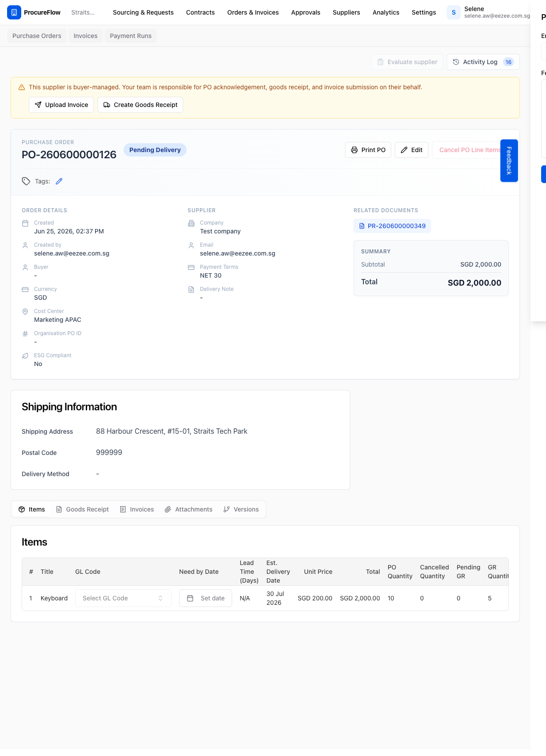Screen dimensions: 546x756
Task: Click the Edit button
Action: point(411,150)
